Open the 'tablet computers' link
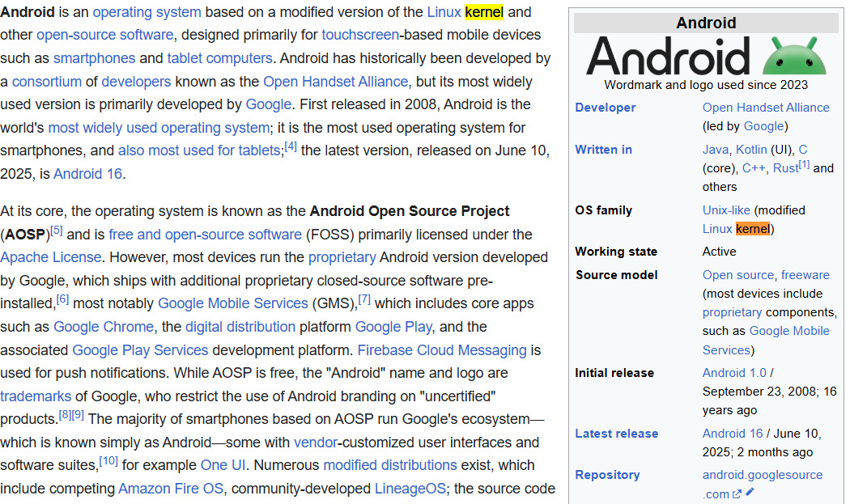Screen dimensions: 850x504 tap(219, 58)
